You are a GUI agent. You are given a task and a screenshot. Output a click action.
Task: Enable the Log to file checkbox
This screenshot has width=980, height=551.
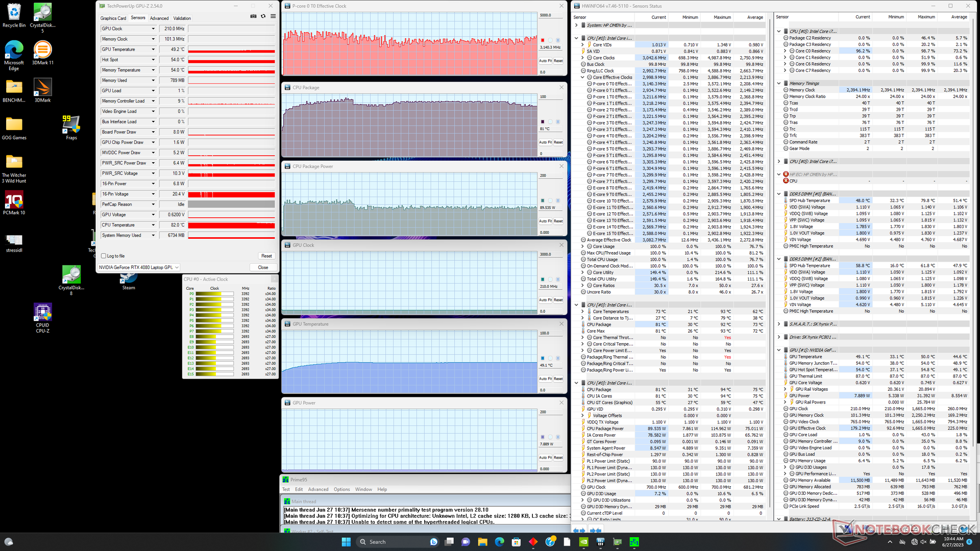click(104, 256)
